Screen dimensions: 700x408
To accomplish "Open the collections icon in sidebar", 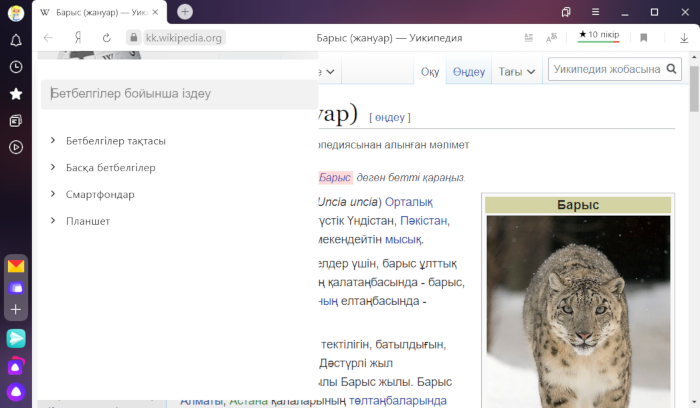I will (16, 121).
